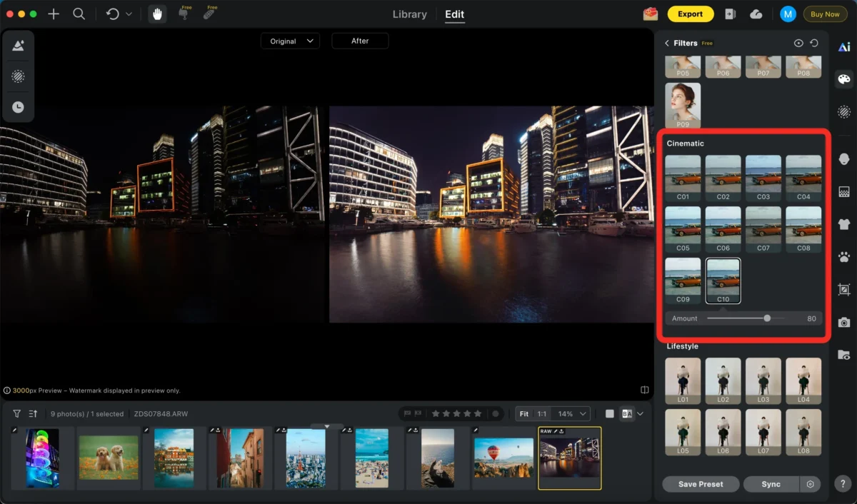Go back from the Filters panel
Screen dimensions: 857x504
667,44
